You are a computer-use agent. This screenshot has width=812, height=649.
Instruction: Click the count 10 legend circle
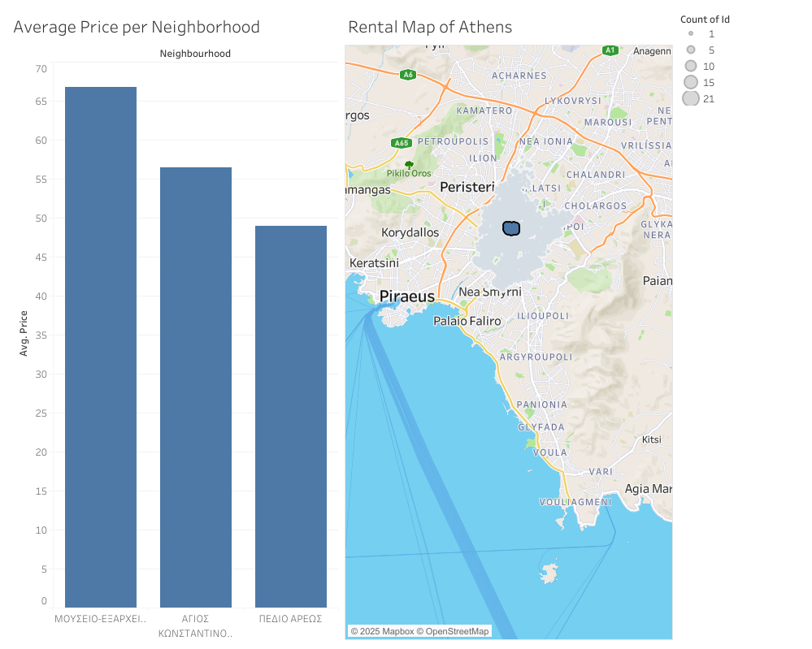pyautogui.click(x=691, y=66)
